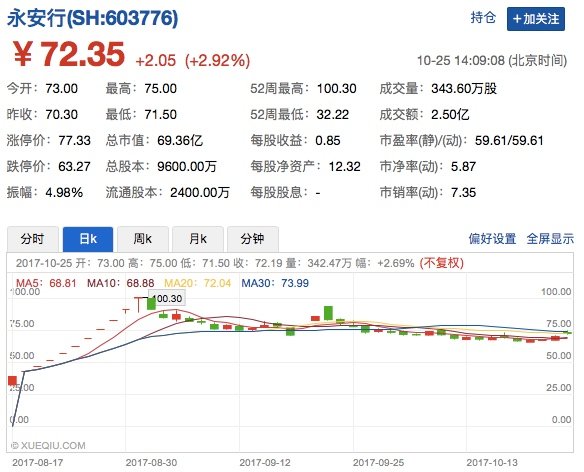
Task: Switch to the 分时 chart tab
Action: tap(32, 239)
